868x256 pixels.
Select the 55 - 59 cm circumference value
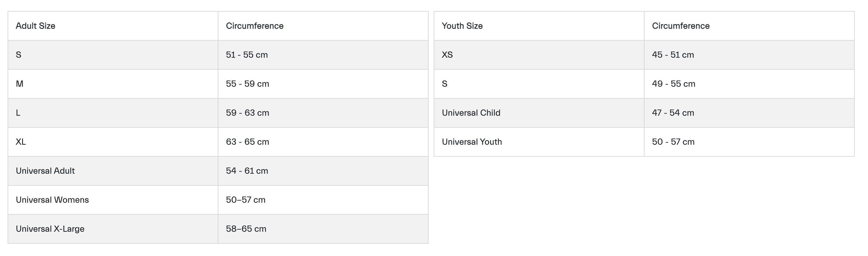point(247,84)
